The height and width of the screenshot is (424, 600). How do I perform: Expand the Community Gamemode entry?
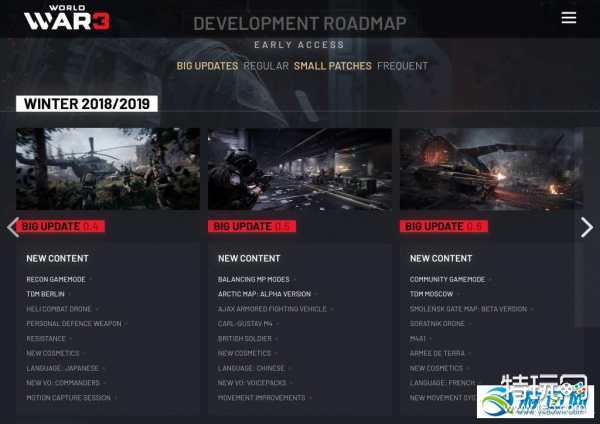[447, 279]
